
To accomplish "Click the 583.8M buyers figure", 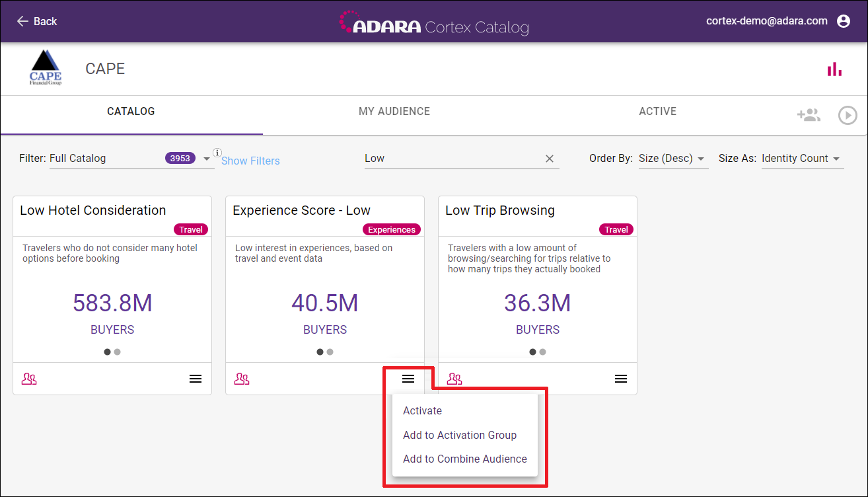I will [x=112, y=303].
